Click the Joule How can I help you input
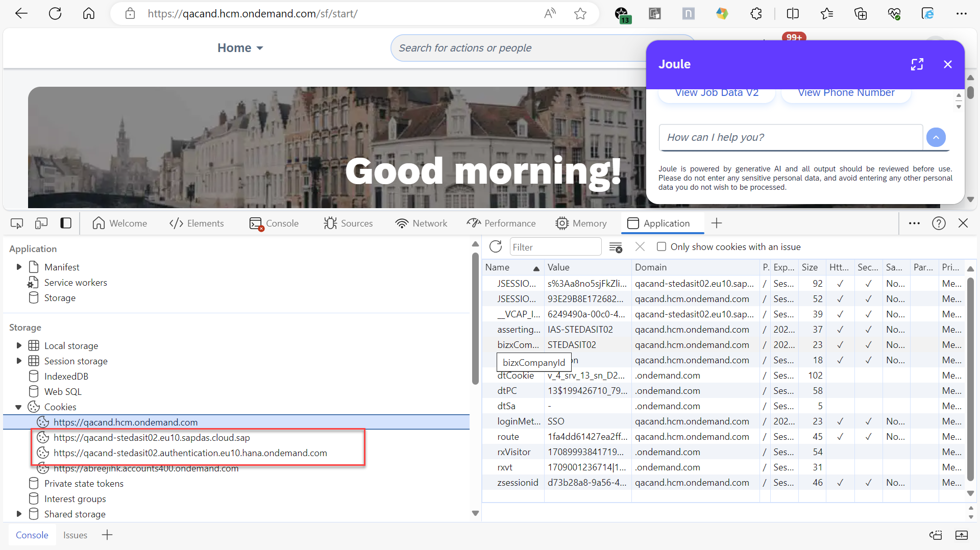The height and width of the screenshot is (550, 980). tap(791, 137)
